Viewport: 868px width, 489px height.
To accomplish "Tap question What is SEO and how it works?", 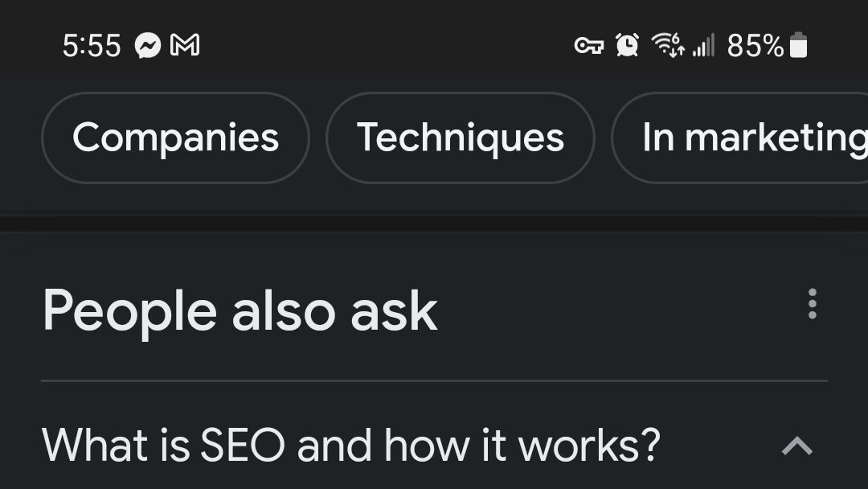I will coord(351,446).
